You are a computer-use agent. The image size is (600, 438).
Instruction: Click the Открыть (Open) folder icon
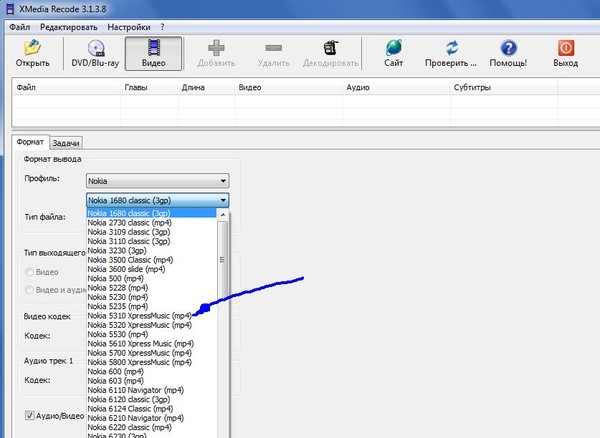coord(33,47)
